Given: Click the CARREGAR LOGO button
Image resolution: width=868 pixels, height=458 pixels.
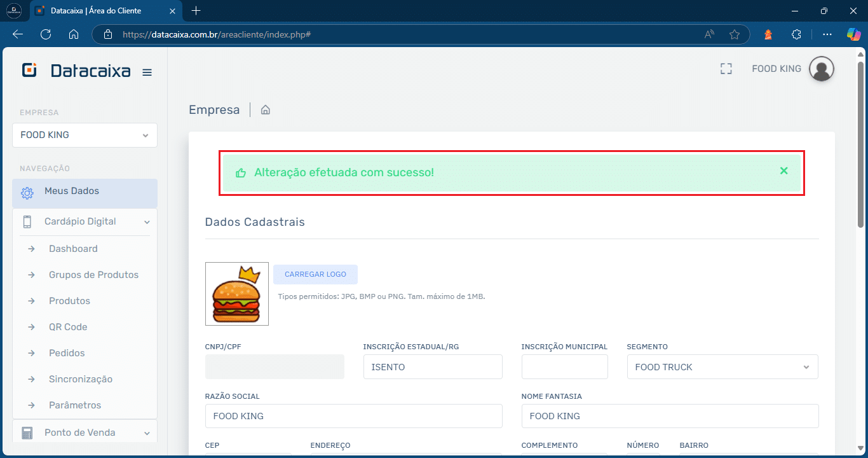Looking at the screenshot, I should coord(315,274).
